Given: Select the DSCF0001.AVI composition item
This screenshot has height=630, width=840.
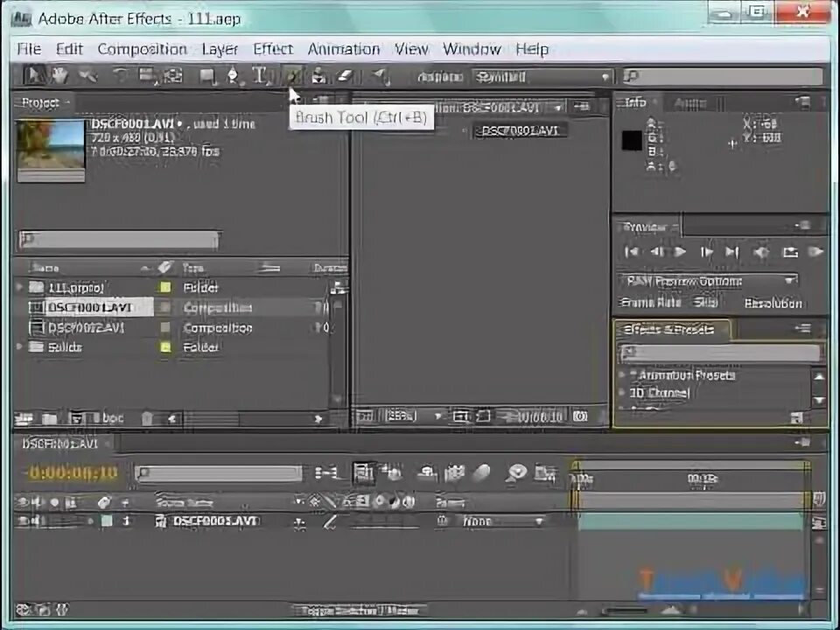Looking at the screenshot, I should [90, 307].
